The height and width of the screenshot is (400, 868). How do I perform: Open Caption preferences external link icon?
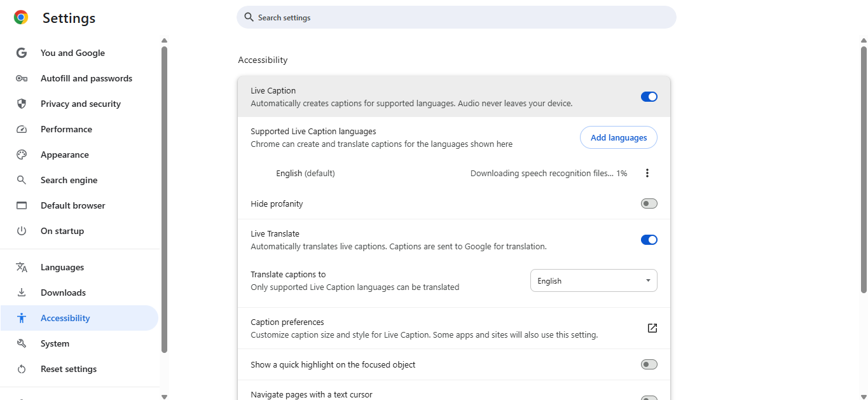pos(652,328)
